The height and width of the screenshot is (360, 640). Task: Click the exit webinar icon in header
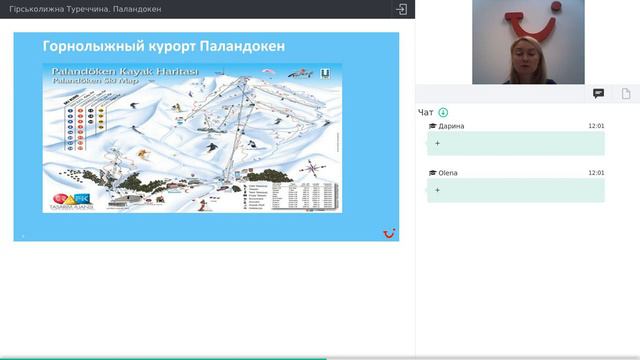coord(401,9)
